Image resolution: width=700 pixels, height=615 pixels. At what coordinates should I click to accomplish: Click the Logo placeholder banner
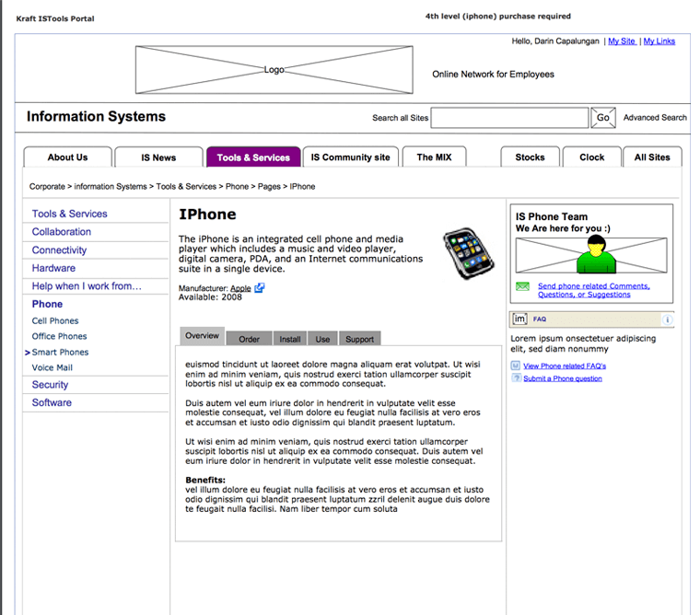coord(274,70)
